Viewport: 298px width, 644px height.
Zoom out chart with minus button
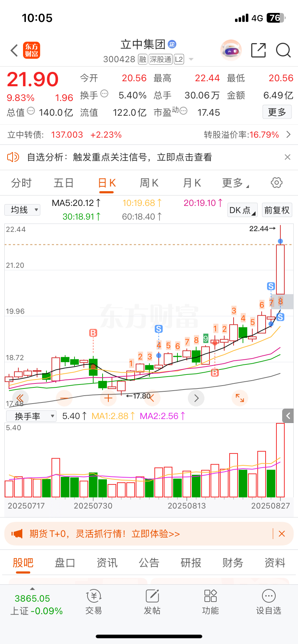click(x=64, y=398)
